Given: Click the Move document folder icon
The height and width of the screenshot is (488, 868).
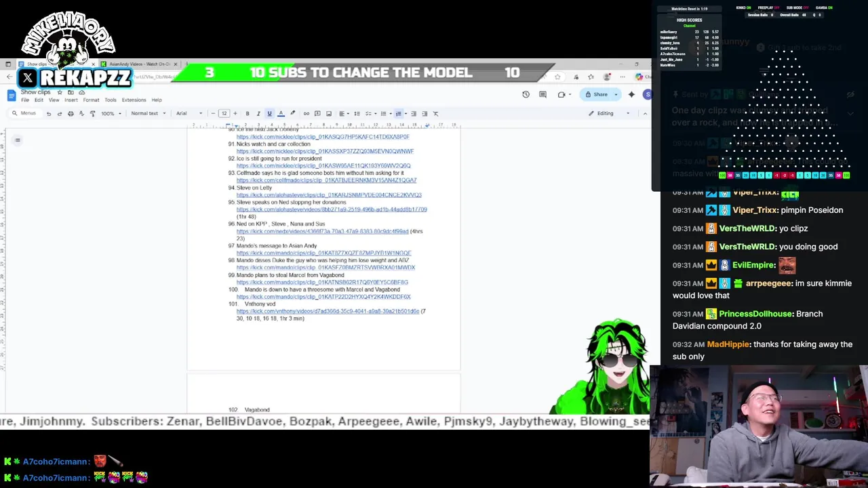Looking at the screenshot, I should click(71, 92).
